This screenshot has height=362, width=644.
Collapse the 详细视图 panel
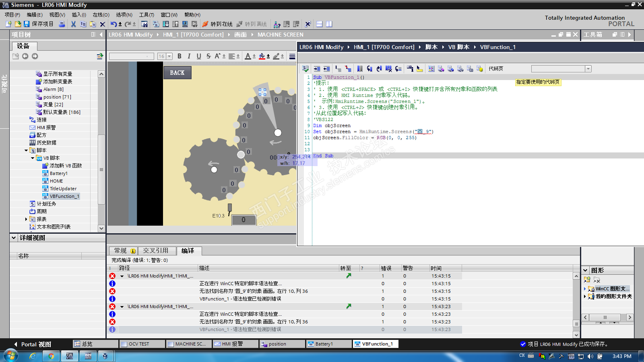click(14, 238)
